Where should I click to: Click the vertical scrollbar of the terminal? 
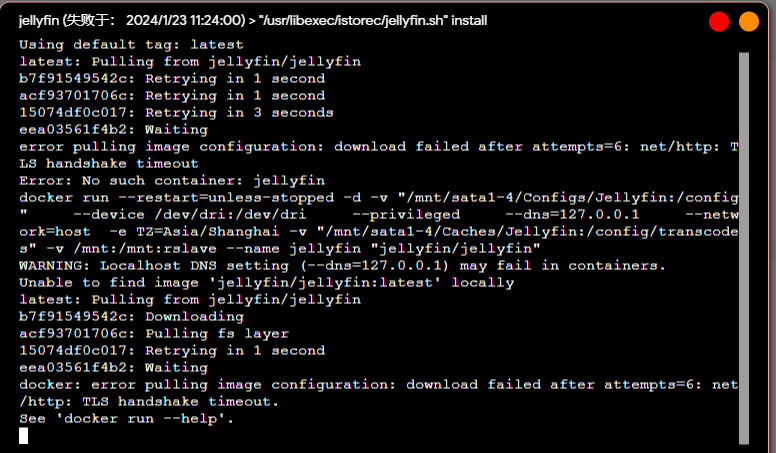(743, 240)
